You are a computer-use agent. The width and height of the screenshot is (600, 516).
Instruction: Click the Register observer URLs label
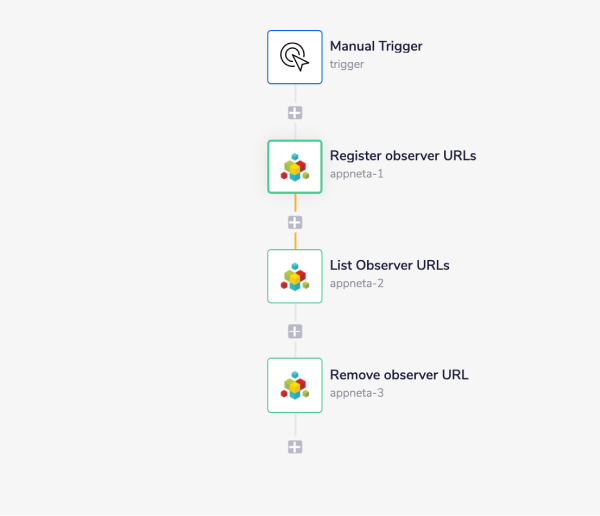pyautogui.click(x=403, y=156)
